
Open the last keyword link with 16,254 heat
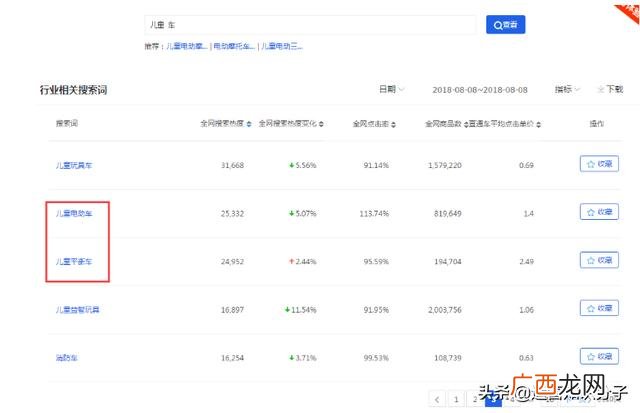coord(67,358)
